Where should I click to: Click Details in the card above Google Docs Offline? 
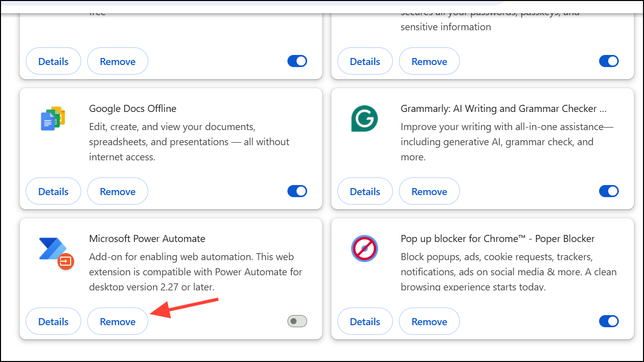pos(53,62)
